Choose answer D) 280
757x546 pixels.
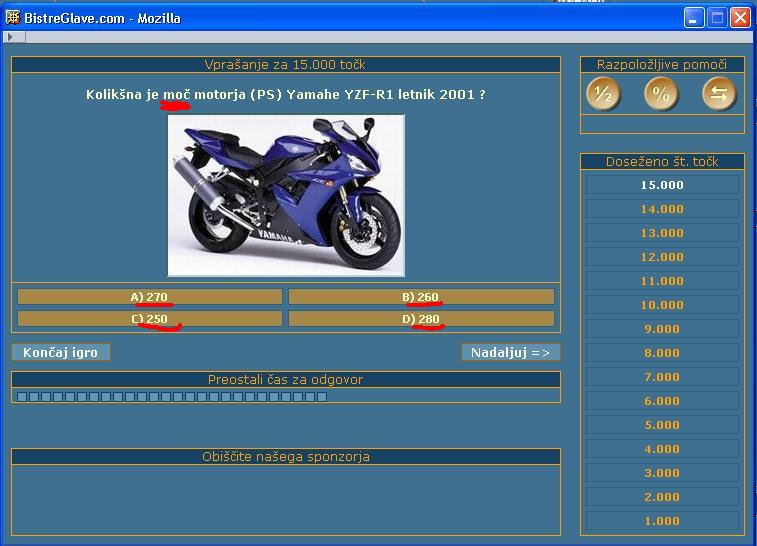(x=421, y=319)
